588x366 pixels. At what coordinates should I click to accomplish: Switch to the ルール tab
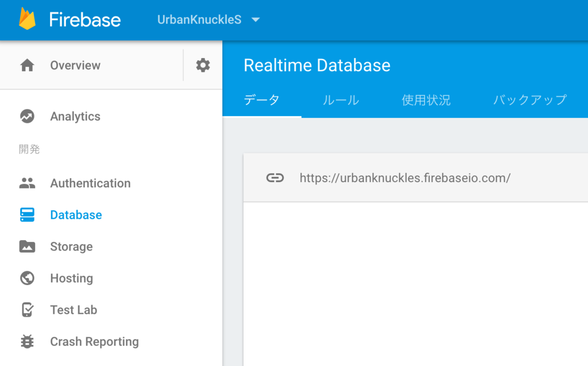pyautogui.click(x=341, y=99)
